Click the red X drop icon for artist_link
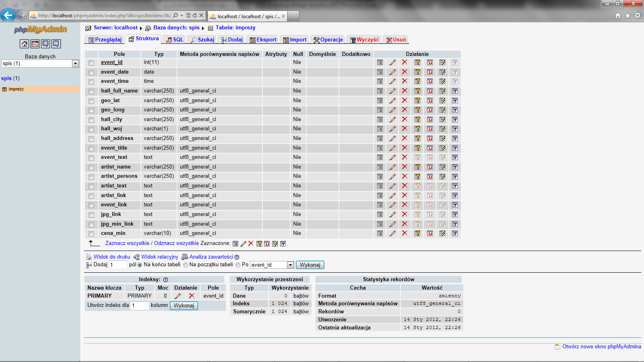The width and height of the screenshot is (644, 362). tap(405, 195)
